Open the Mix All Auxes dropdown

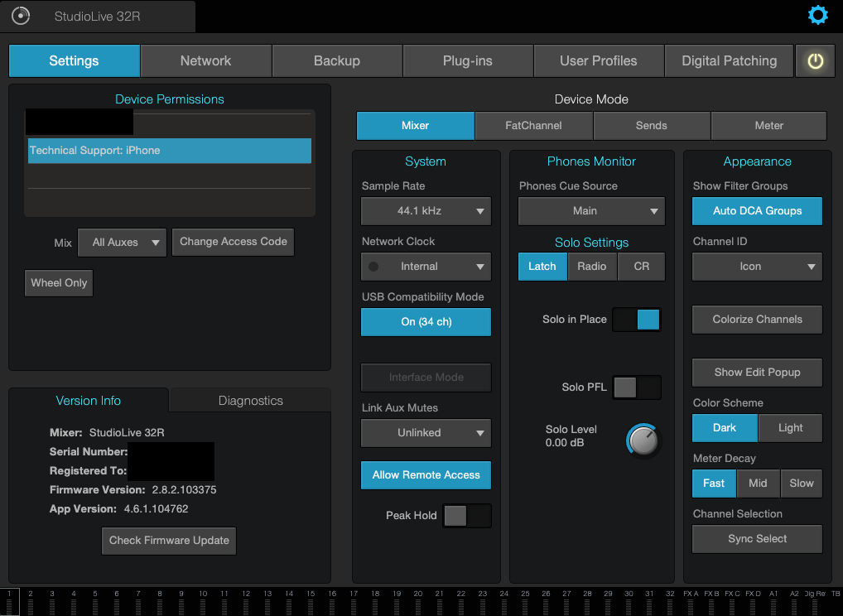coord(122,243)
